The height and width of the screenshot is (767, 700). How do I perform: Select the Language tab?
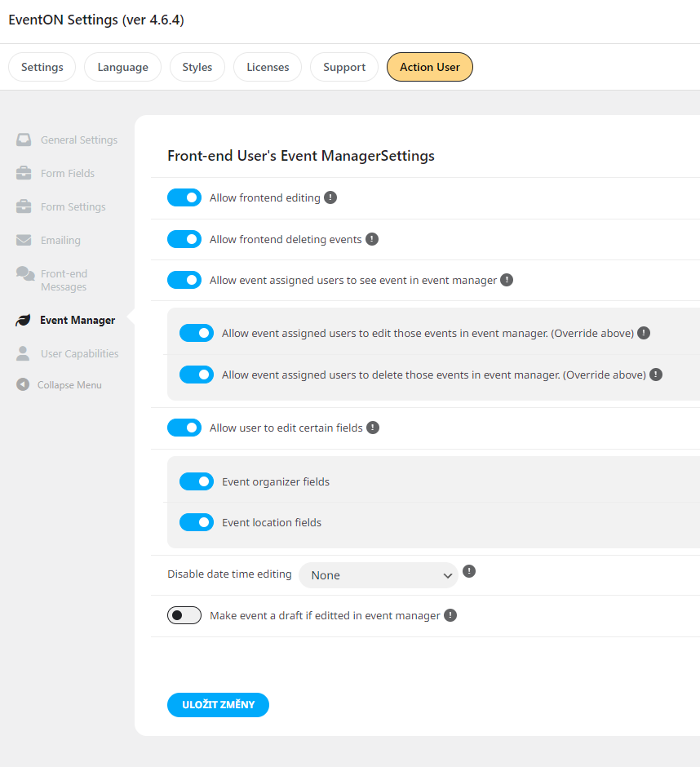click(x=122, y=67)
